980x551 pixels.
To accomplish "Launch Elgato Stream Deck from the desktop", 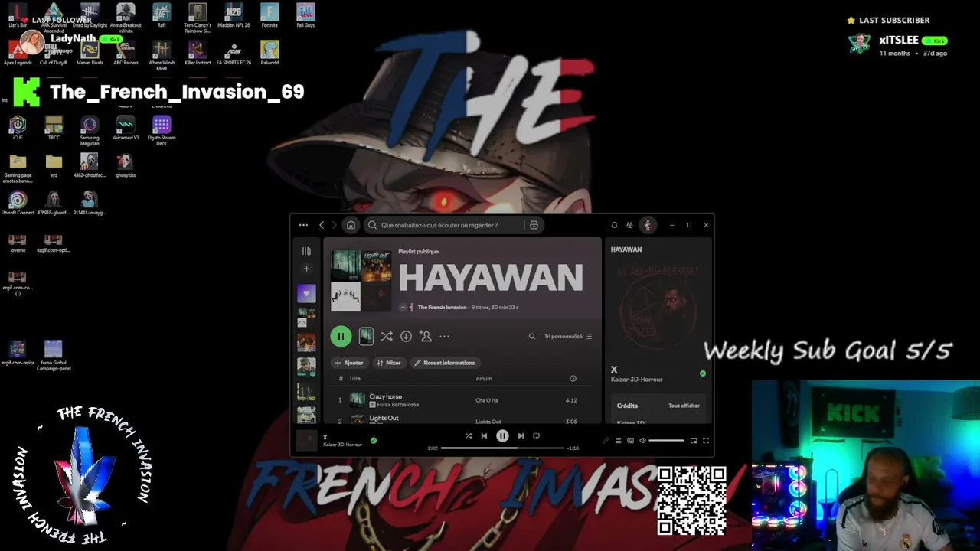I will [162, 131].
